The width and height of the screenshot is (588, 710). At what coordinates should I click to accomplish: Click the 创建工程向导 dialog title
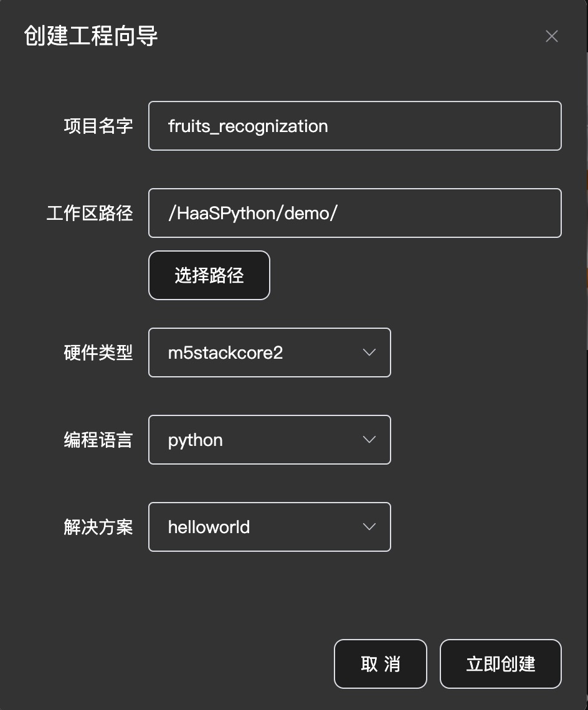(90, 35)
